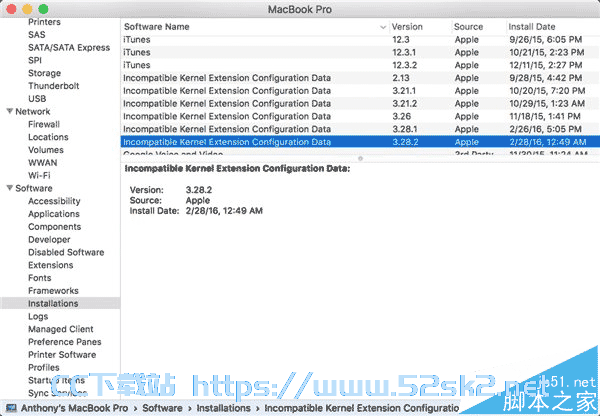Select Incompatible Kernel Extension 2.13 row
This screenshot has height=416, width=600.
click(x=360, y=78)
